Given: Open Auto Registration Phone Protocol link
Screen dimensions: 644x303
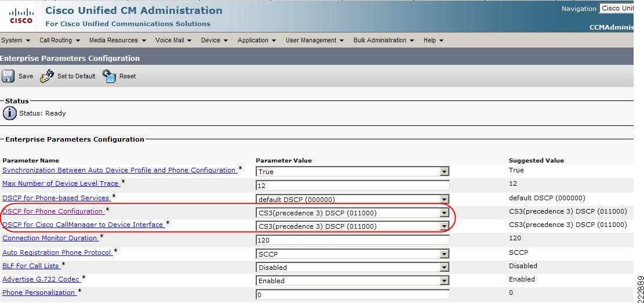Looking at the screenshot, I should pyautogui.click(x=57, y=252).
